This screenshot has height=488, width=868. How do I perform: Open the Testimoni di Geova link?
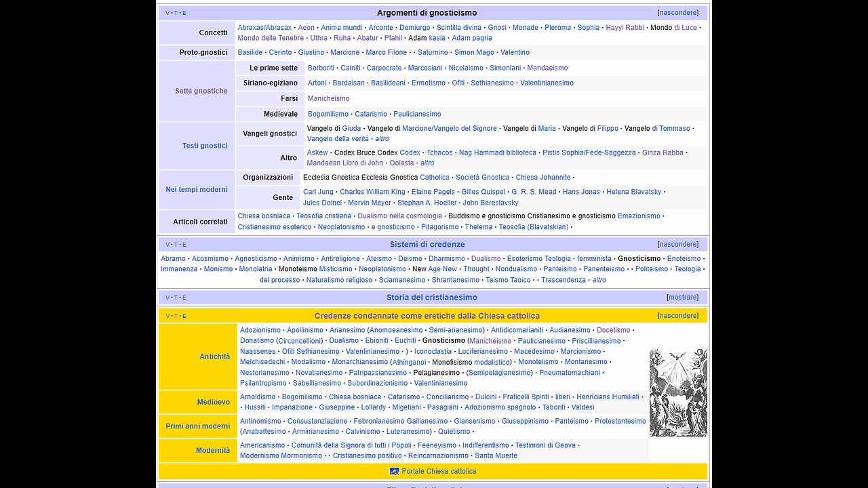pos(545,445)
